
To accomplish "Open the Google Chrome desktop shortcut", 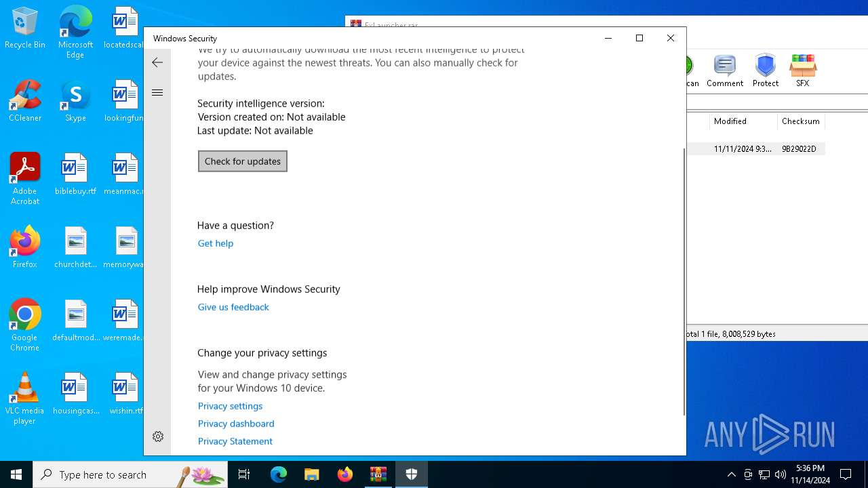I will coord(25,325).
